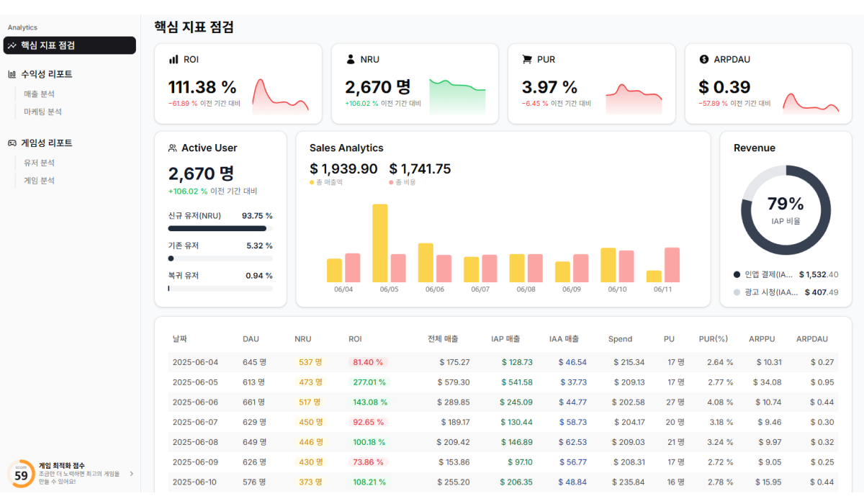Click the ARPDAU dollar coin icon
Viewport: 864px width, 504px height.
704,59
